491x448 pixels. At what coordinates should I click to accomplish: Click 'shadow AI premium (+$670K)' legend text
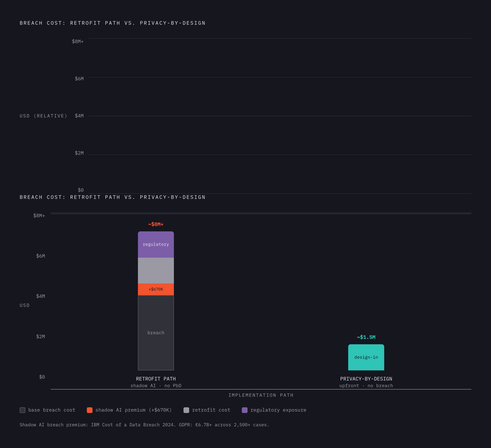point(134,410)
